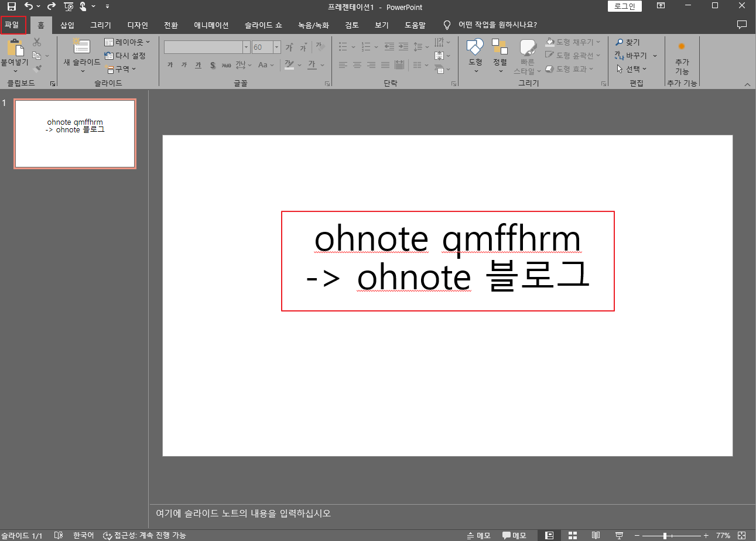Toggle bold formatting
756x541 pixels.
click(x=170, y=65)
